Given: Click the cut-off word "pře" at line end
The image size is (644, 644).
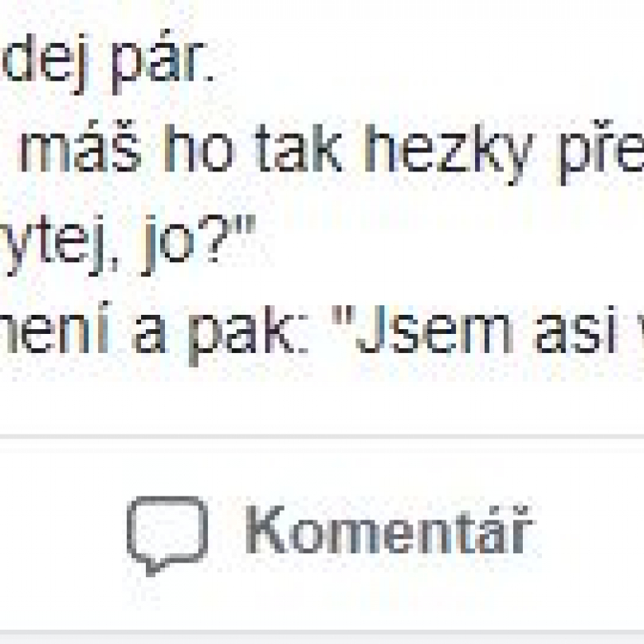Looking at the screenshot, I should (602, 152).
